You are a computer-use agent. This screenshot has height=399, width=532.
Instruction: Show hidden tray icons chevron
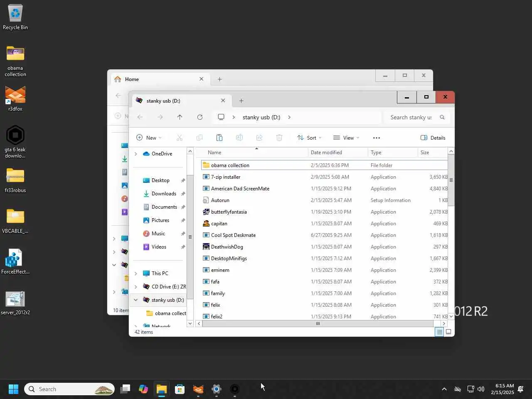(x=444, y=389)
